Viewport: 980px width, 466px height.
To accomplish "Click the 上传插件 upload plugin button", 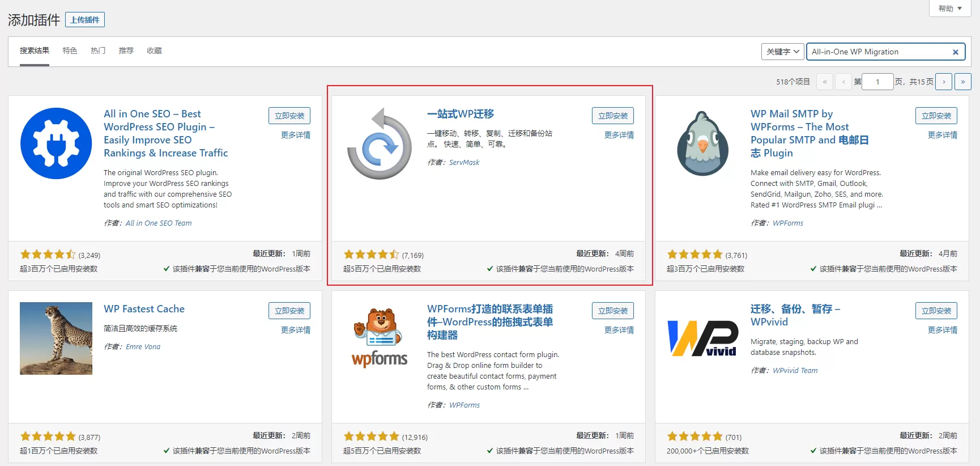I will 85,20.
